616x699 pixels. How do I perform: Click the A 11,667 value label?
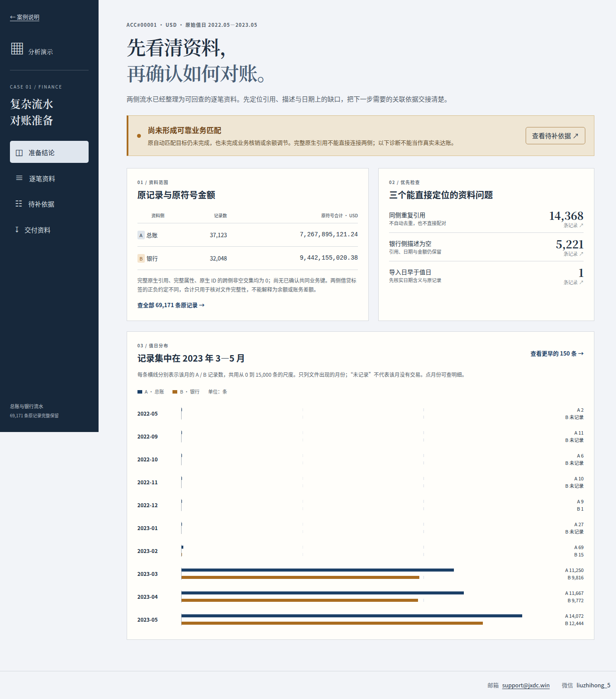pos(574,593)
